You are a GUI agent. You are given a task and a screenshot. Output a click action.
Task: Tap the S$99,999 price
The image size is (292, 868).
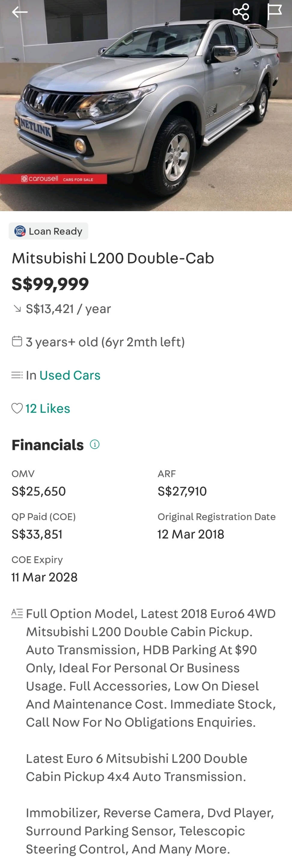coord(50,284)
